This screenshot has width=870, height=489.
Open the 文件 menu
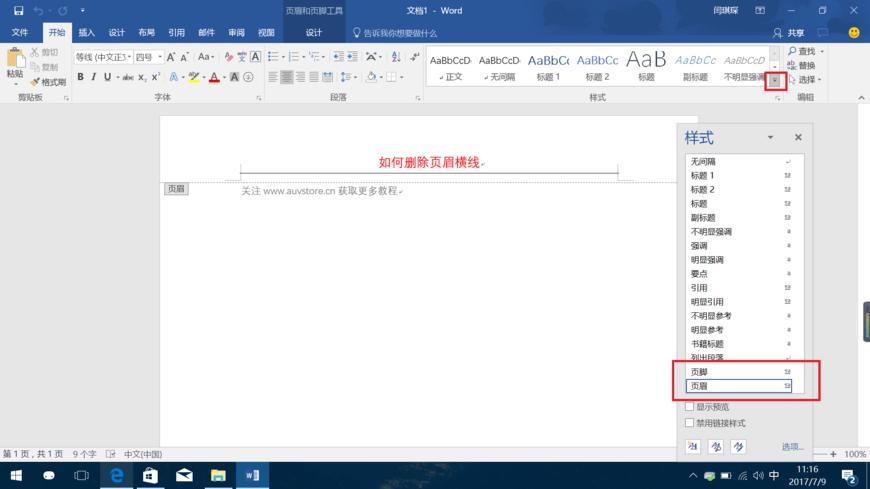[19, 33]
